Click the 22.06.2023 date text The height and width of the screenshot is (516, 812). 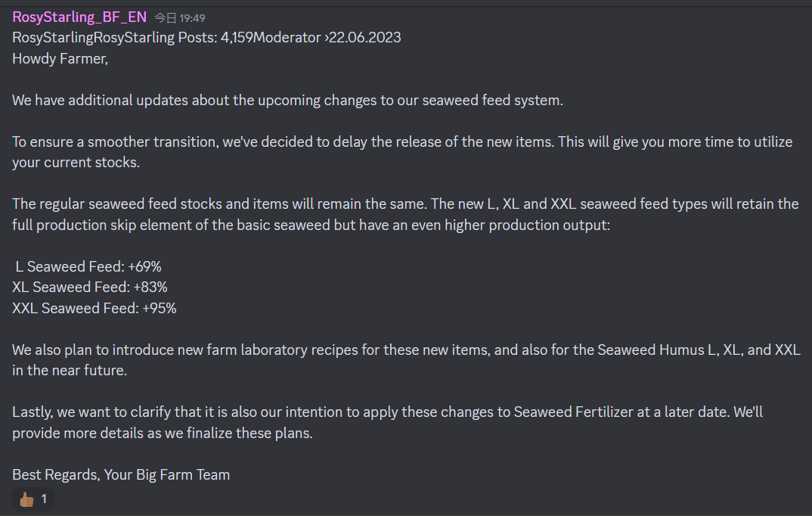[365, 37]
